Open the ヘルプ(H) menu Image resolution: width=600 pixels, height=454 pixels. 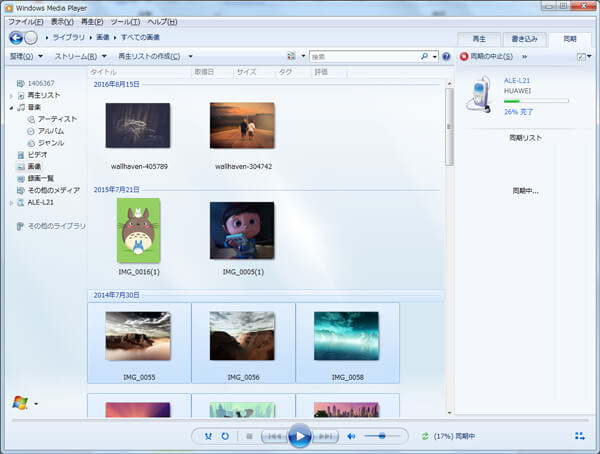pyautogui.click(x=162, y=22)
